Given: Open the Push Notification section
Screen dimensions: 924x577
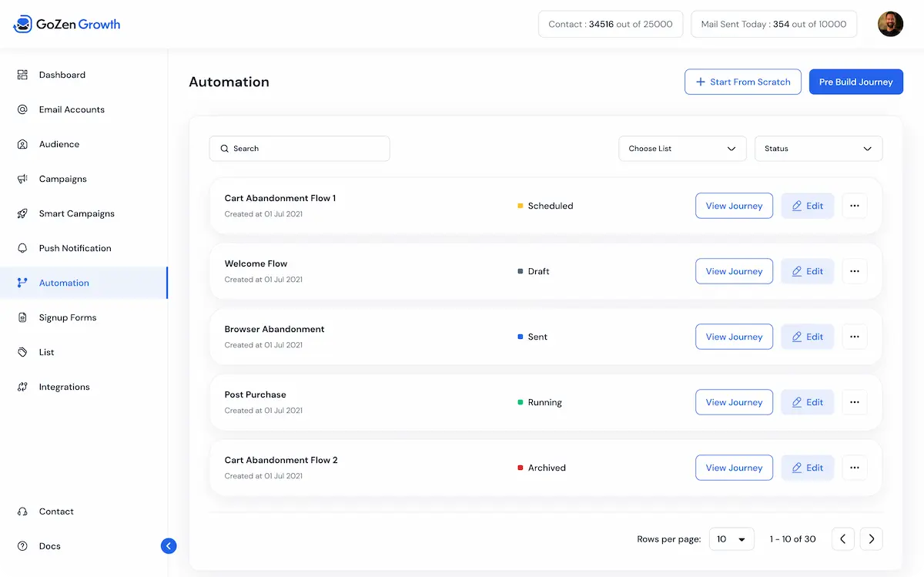Looking at the screenshot, I should tap(75, 248).
